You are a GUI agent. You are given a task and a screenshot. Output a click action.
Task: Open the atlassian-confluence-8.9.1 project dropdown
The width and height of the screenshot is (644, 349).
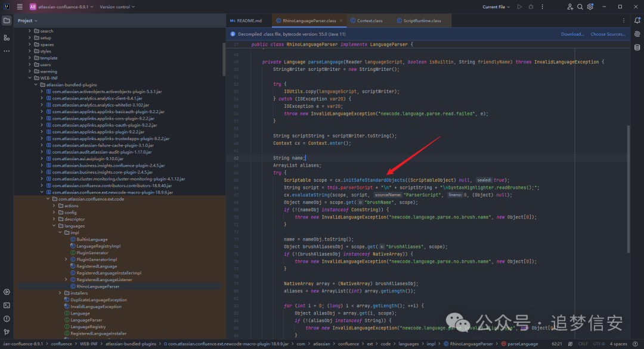[61, 7]
